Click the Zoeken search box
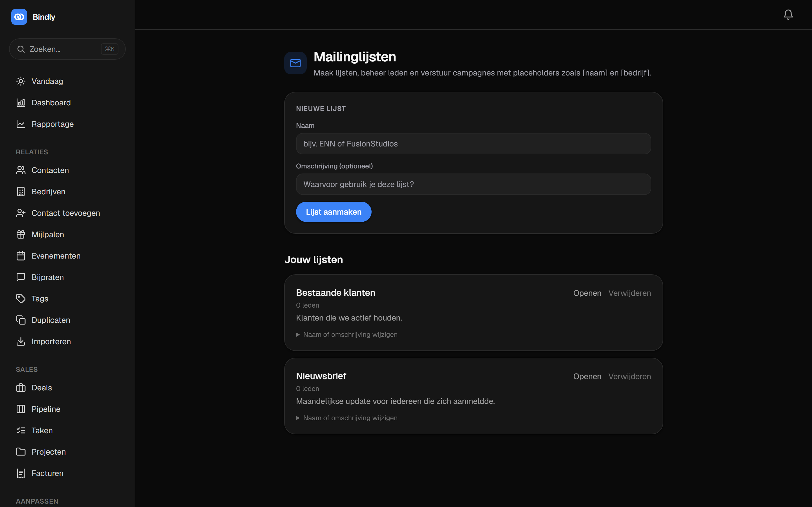This screenshot has height=507, width=812. click(x=67, y=49)
